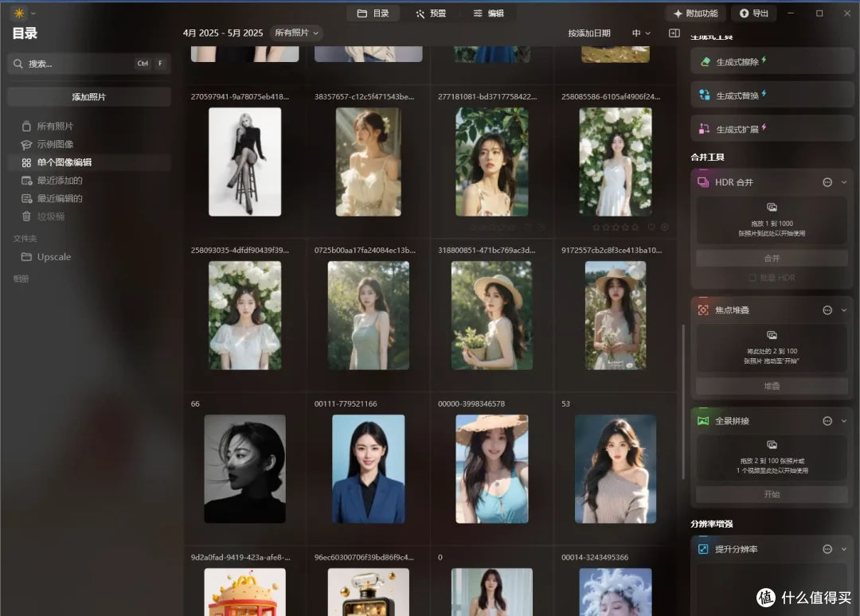This screenshot has height=616, width=860.
Task: Switch to the Edit tab
Action: coord(489,14)
